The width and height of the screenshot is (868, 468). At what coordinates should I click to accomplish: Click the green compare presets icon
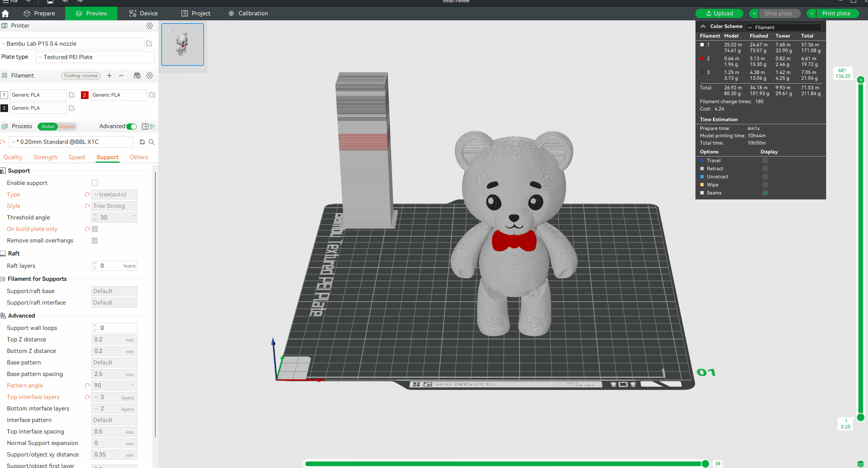coord(152,127)
